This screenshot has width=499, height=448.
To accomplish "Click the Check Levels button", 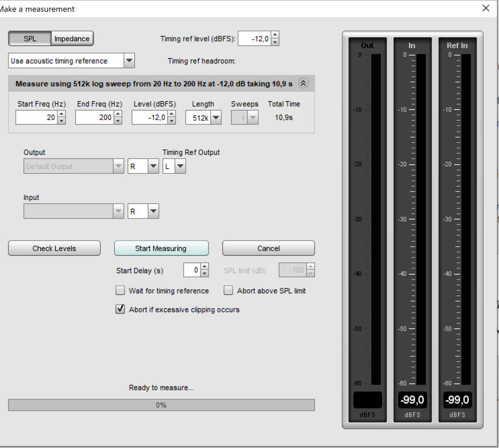I will pyautogui.click(x=54, y=248).
